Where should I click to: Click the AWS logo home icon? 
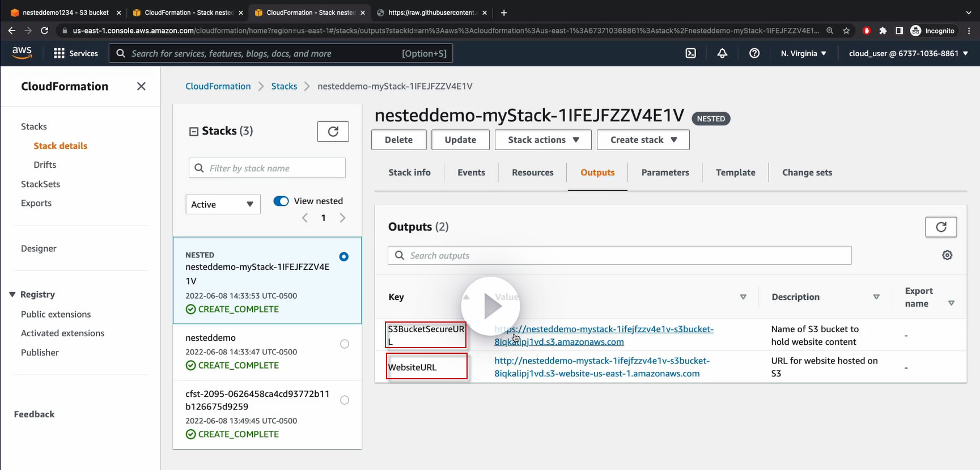[x=22, y=53]
